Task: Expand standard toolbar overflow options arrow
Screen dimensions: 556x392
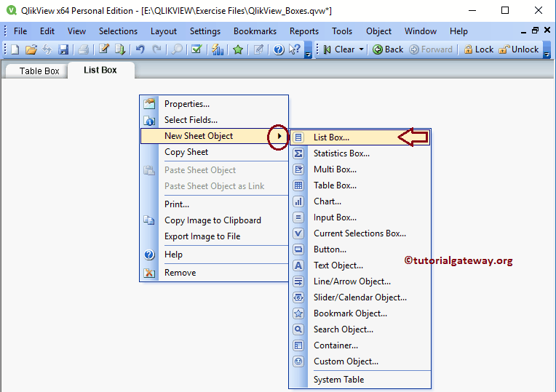Action: (x=308, y=49)
